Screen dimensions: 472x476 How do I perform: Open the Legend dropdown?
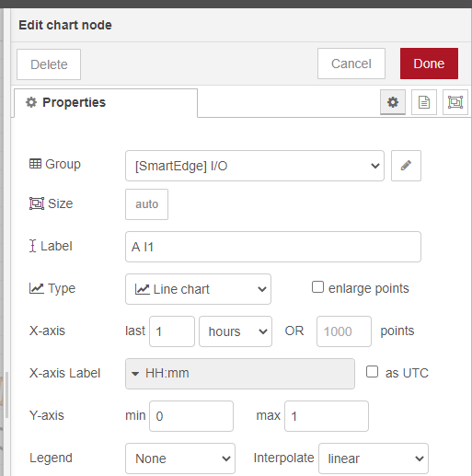click(180, 459)
